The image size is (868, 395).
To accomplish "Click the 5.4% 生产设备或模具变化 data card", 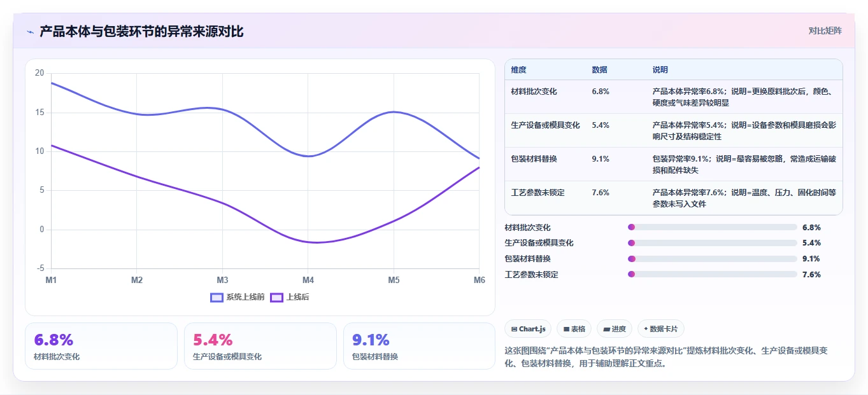I will click(x=260, y=346).
